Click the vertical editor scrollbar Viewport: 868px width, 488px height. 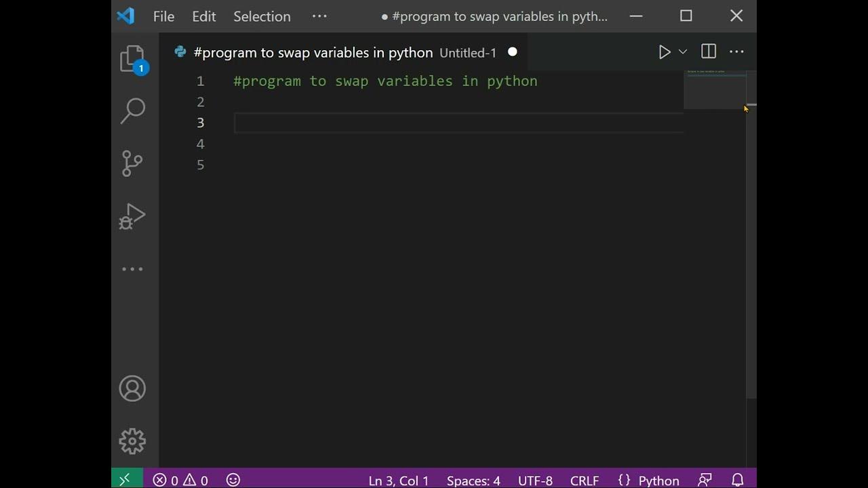pyautogui.click(x=751, y=234)
